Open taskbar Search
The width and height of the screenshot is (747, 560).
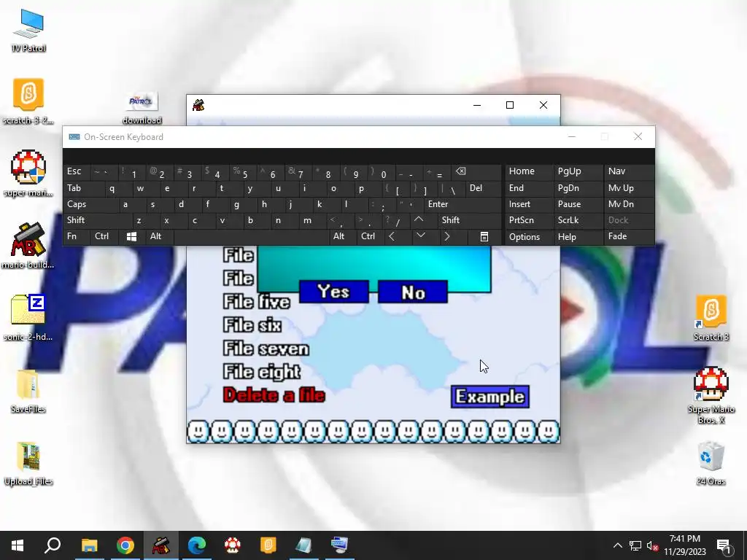(x=53, y=545)
